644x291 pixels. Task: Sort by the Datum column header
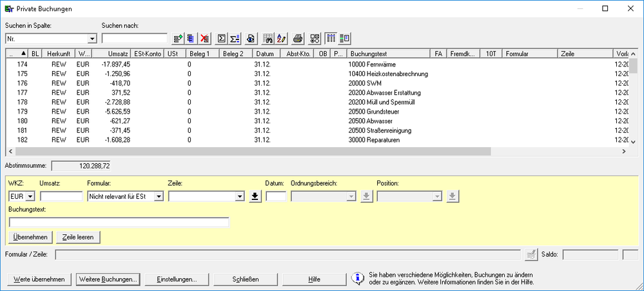(266, 54)
